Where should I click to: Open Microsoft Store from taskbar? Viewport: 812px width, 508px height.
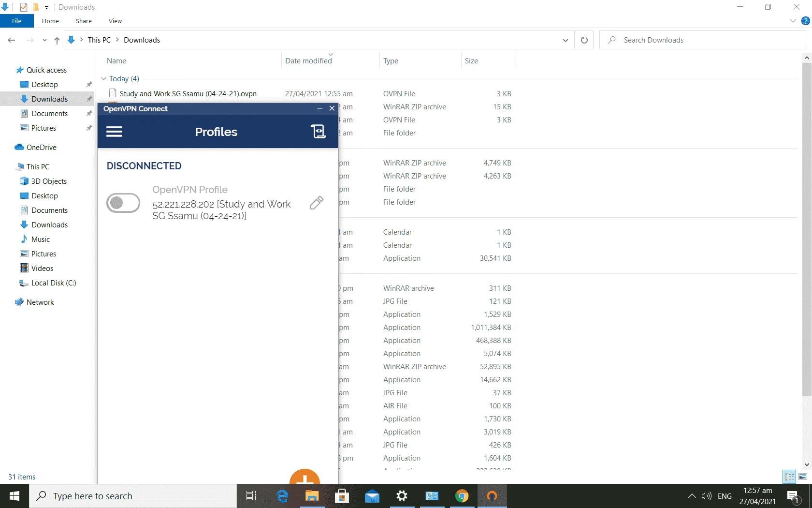click(x=342, y=496)
